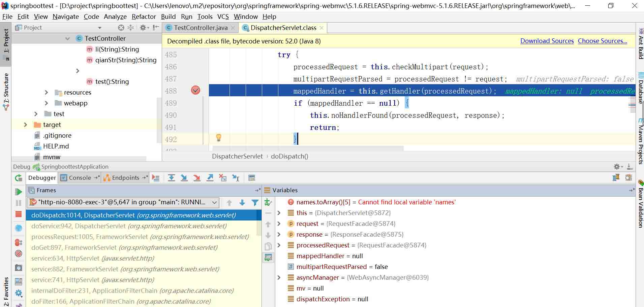Resume program execution
Screen dimensions: 644x307
coord(19,192)
